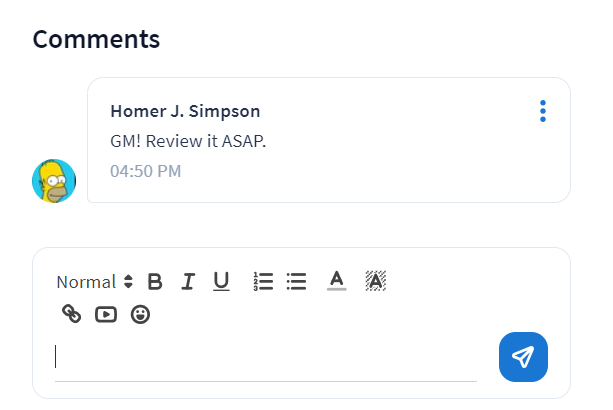Image resolution: width=613 pixels, height=410 pixels.
Task: Toggle italic formatting in comment editor
Action: pos(188,282)
